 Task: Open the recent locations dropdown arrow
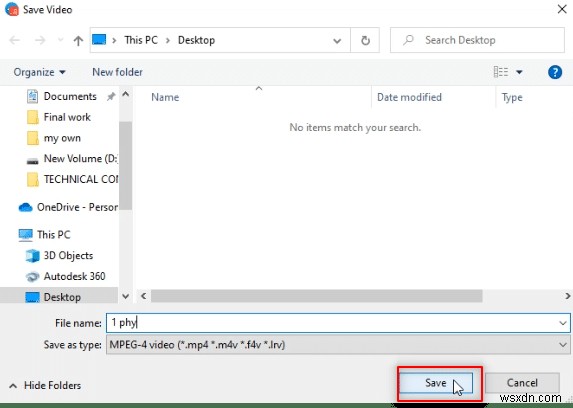(61, 40)
